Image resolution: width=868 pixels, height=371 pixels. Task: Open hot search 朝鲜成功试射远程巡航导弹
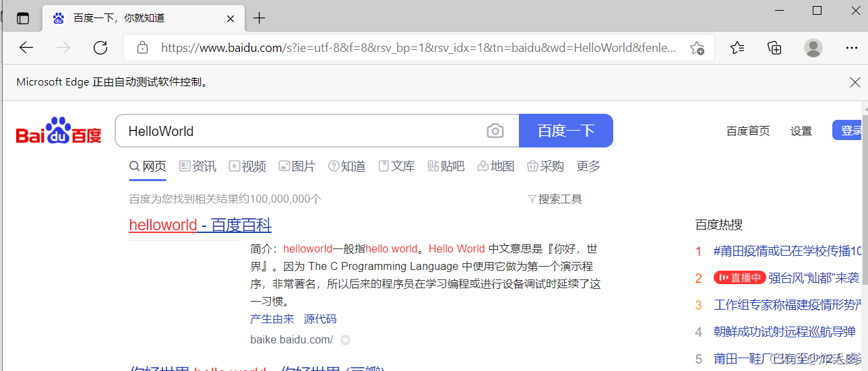[x=784, y=332]
